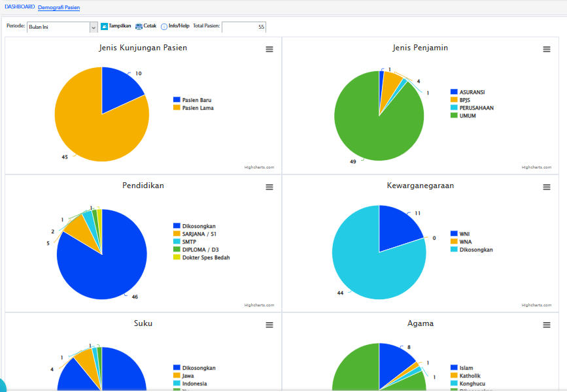Viewport: 567px width, 392px height.
Task: Click the green UMUM legend color swatch
Action: click(454, 116)
